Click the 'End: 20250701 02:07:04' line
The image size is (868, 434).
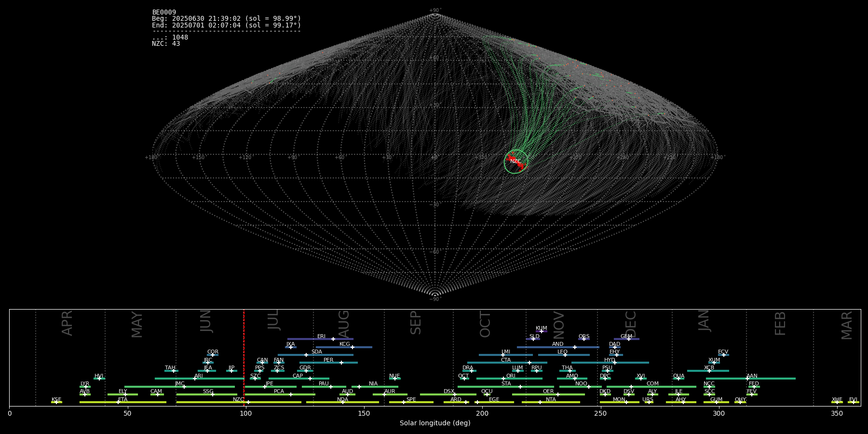pos(226,25)
